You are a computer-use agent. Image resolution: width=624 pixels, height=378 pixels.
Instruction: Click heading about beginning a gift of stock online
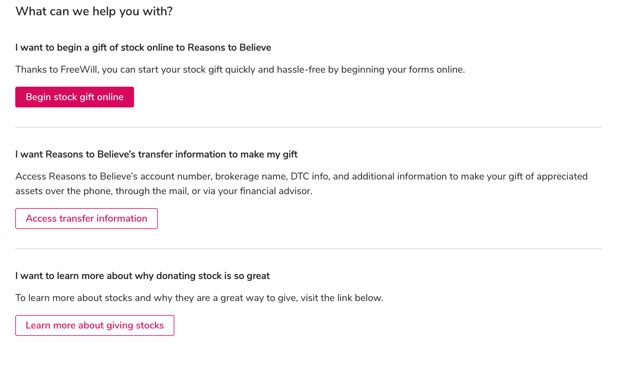(x=143, y=48)
